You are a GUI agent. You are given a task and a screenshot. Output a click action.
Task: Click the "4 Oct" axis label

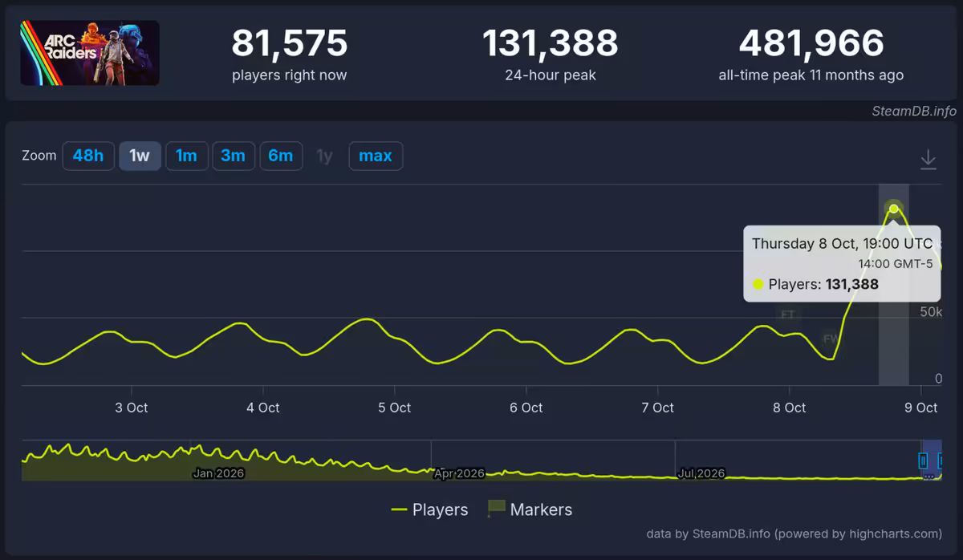click(x=263, y=408)
